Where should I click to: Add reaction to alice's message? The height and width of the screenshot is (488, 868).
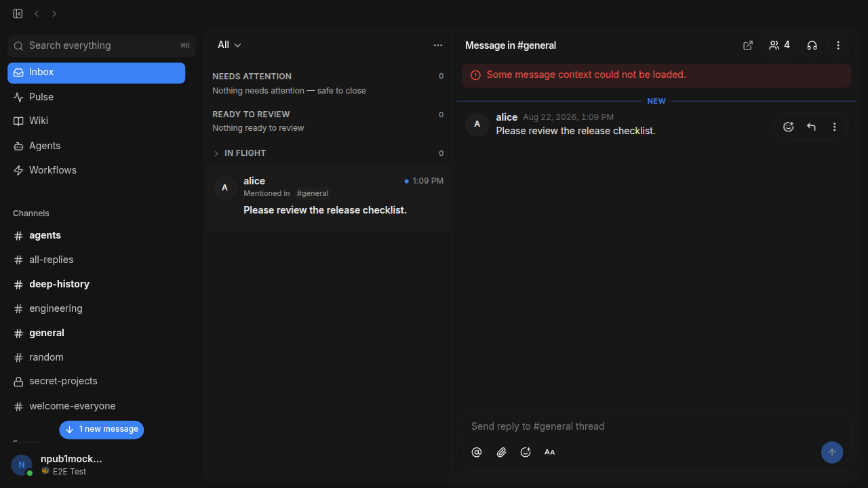pyautogui.click(x=789, y=127)
